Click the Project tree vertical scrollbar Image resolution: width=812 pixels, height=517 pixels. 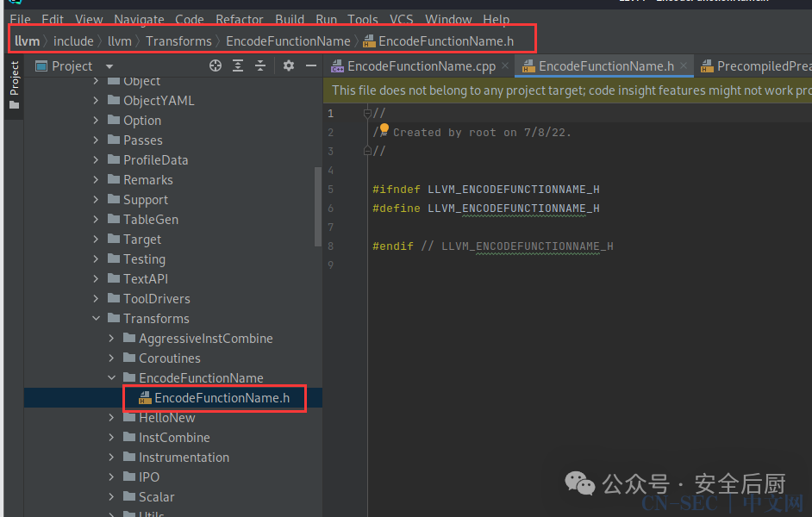point(317,207)
